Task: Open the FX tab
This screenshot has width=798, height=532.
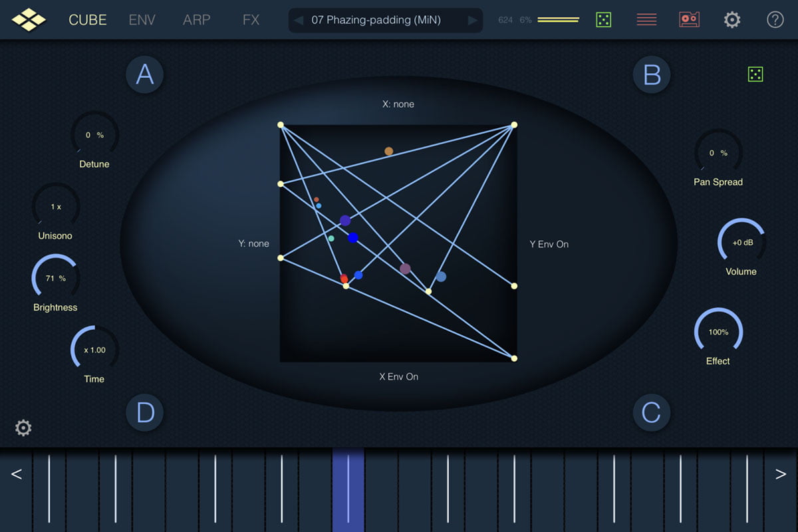Action: coord(251,20)
